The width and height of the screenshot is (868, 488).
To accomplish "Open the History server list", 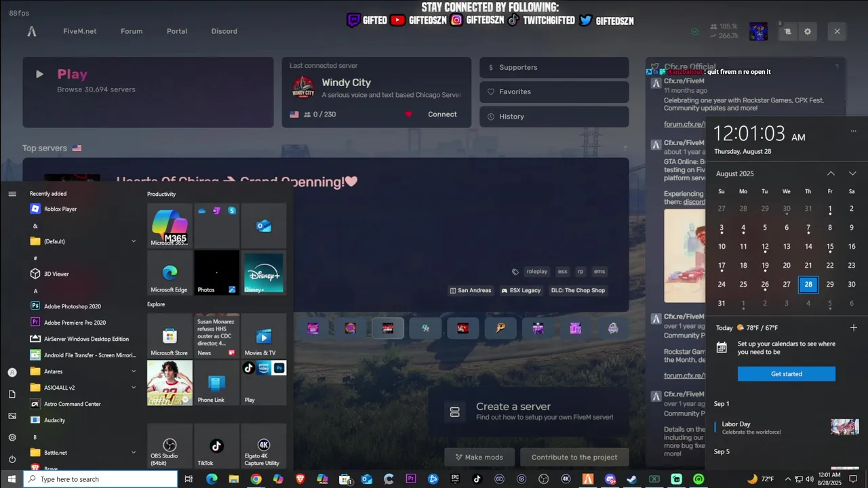I will pyautogui.click(x=554, y=117).
